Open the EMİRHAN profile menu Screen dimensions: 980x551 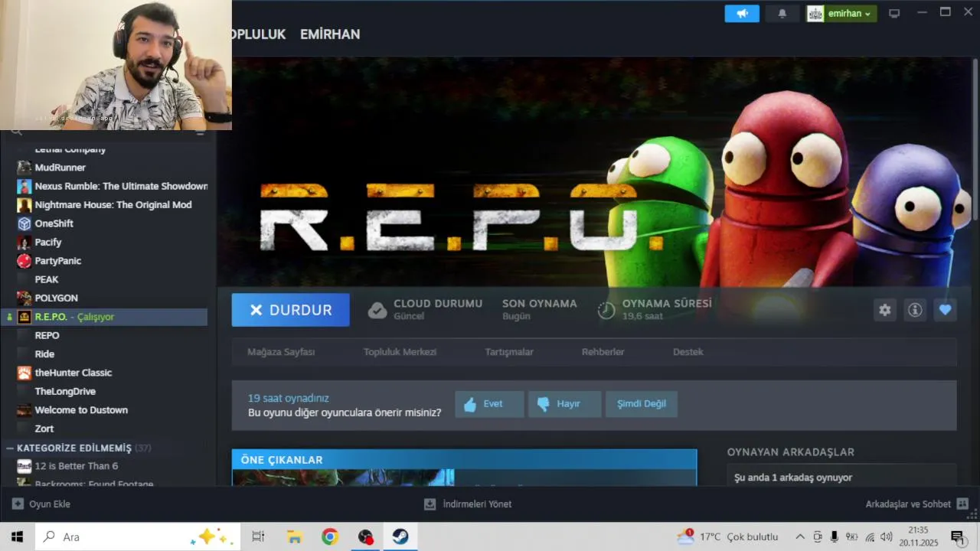coord(330,34)
